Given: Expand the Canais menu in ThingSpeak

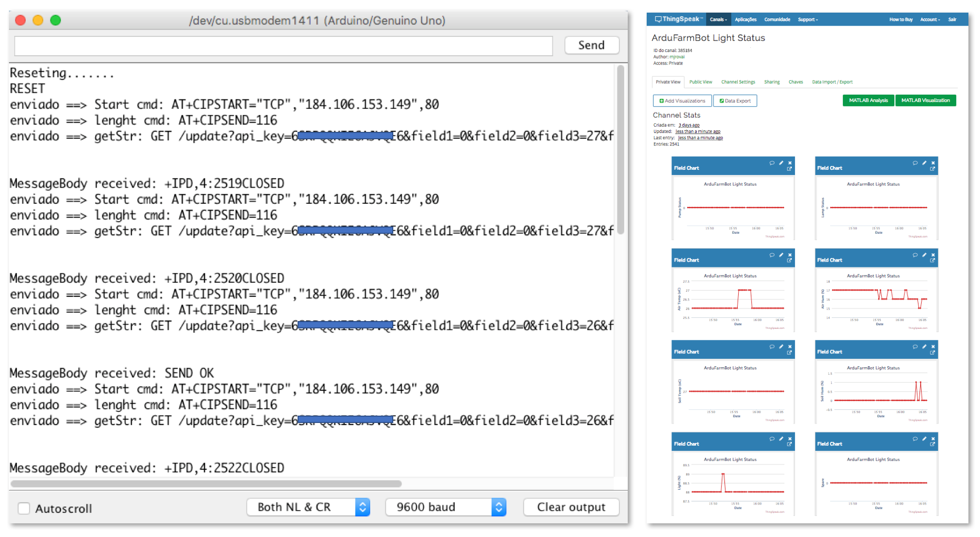Looking at the screenshot, I should 718,19.
